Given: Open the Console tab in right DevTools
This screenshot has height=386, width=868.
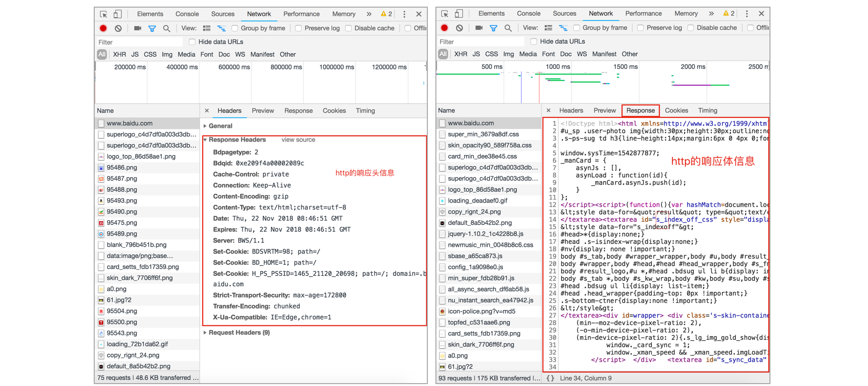Looking at the screenshot, I should pyautogui.click(x=529, y=14).
